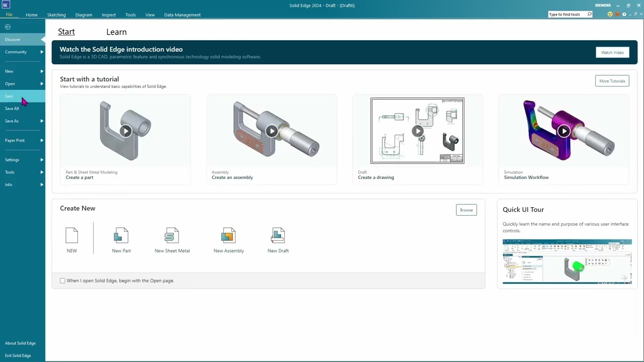Image resolution: width=644 pixels, height=362 pixels.
Task: Select the Start page tab
Action: pyautogui.click(x=66, y=32)
